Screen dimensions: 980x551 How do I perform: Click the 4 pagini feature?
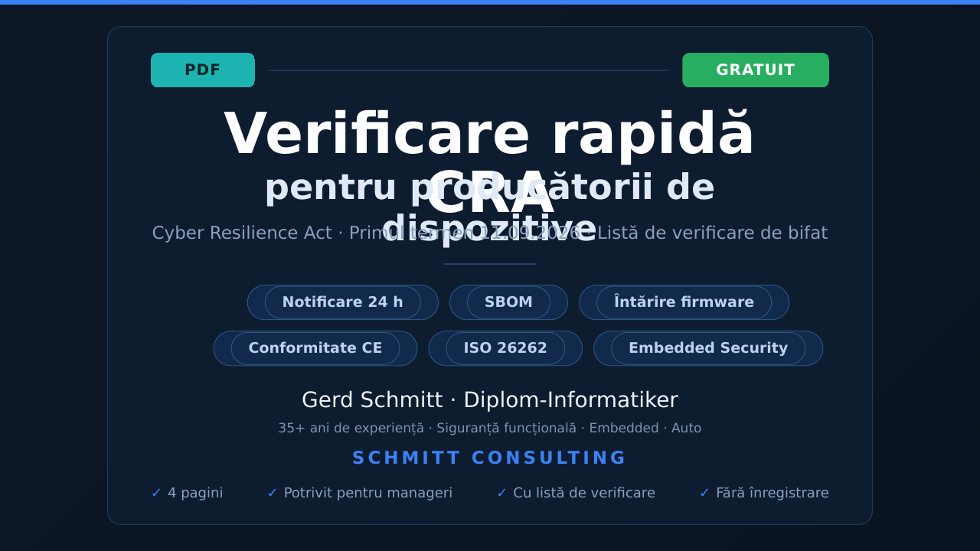(187, 493)
